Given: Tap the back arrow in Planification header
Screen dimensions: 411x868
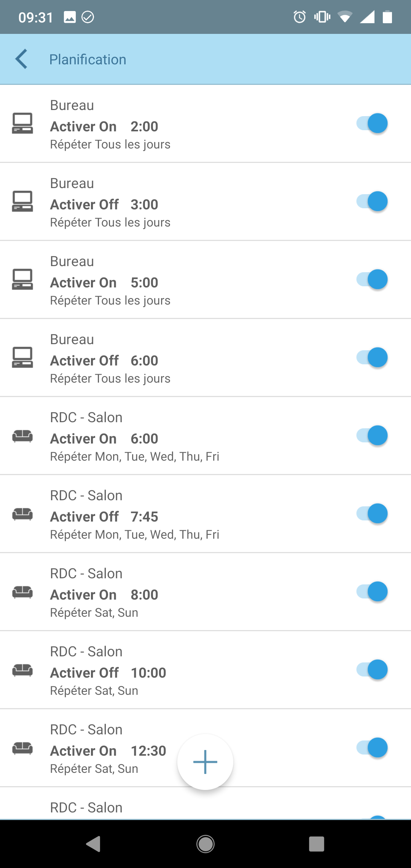Looking at the screenshot, I should tap(21, 59).
